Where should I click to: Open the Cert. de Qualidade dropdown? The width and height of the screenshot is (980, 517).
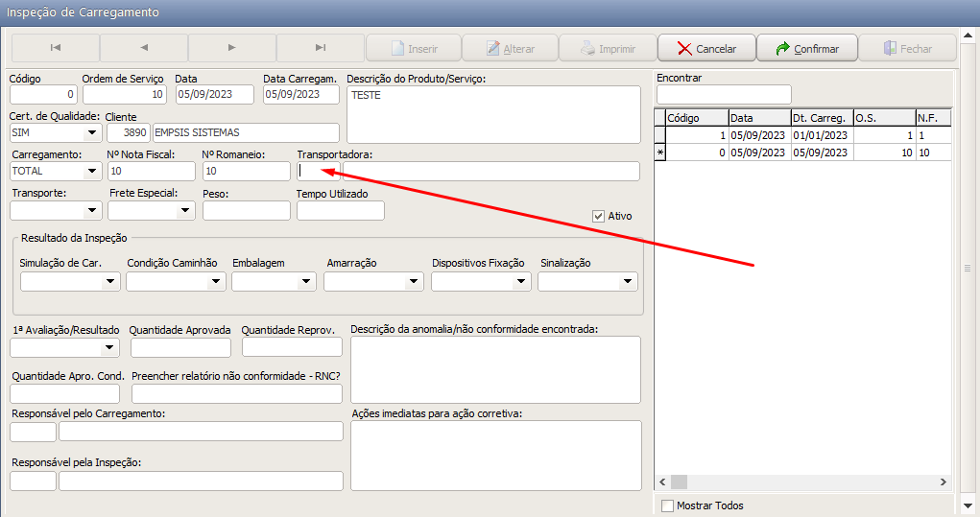click(92, 132)
